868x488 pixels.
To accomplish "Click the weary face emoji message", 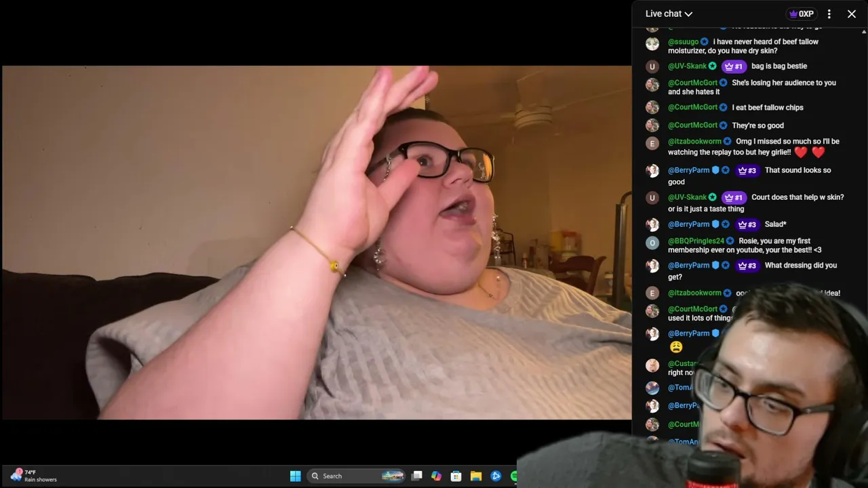I will point(676,347).
